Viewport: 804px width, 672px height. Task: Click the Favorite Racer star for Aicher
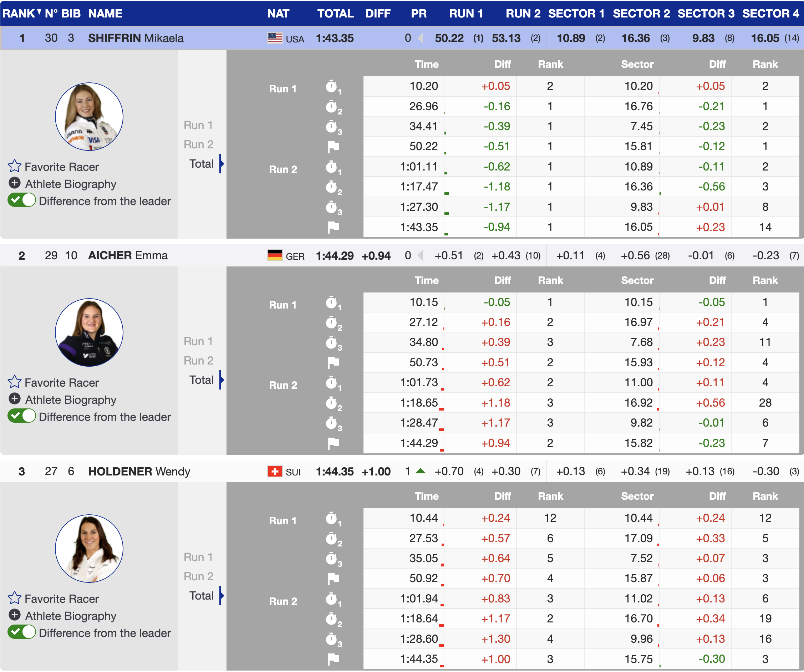(x=15, y=382)
